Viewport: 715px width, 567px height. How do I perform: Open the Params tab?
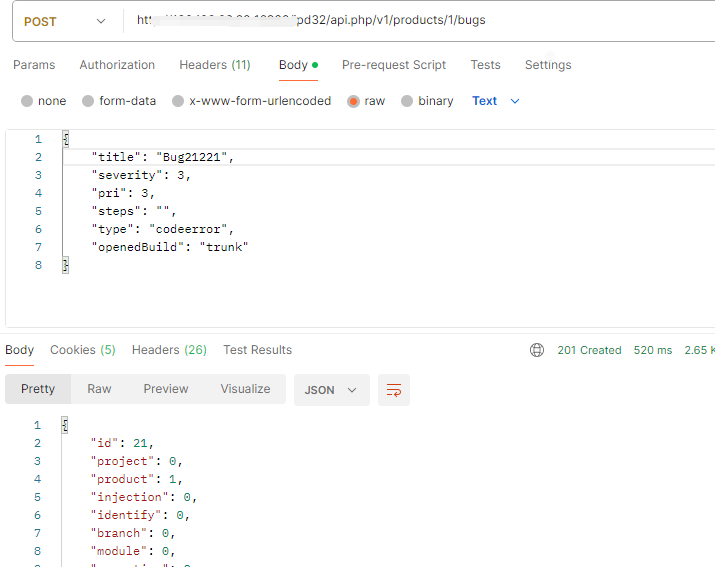34,65
